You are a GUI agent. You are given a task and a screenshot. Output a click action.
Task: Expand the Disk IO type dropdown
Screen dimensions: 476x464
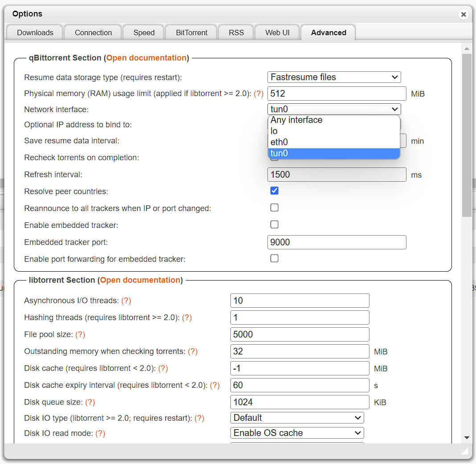point(297,418)
